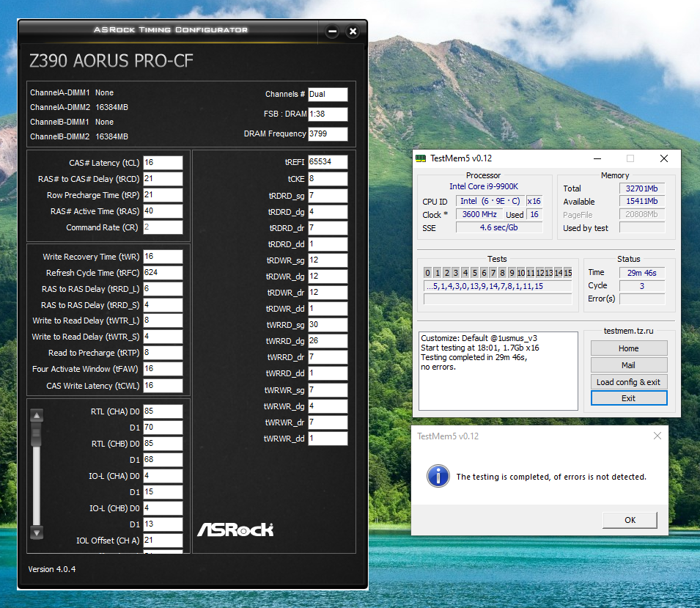Click the test sequence field in Tests
The height and width of the screenshot is (608, 700).
coord(498,286)
